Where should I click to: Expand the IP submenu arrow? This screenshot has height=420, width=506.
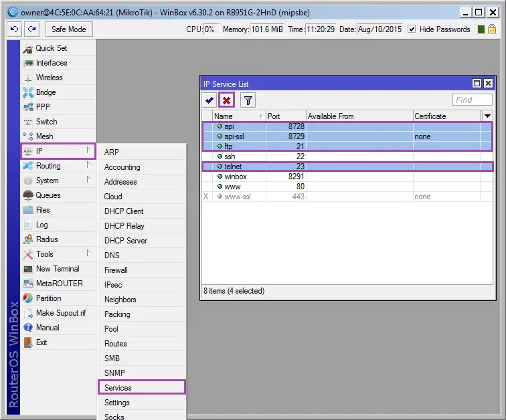88,150
